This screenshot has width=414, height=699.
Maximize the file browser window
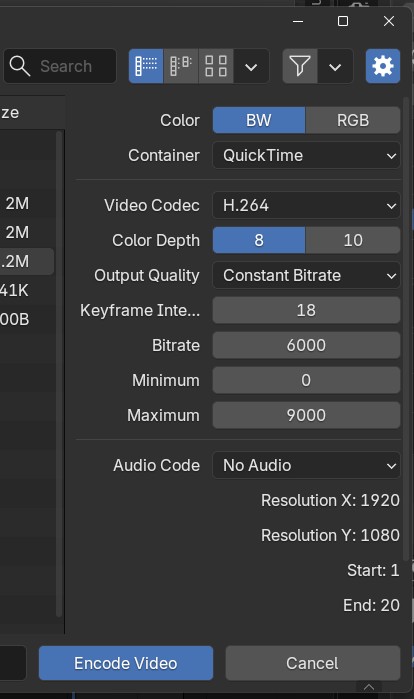pyautogui.click(x=343, y=21)
